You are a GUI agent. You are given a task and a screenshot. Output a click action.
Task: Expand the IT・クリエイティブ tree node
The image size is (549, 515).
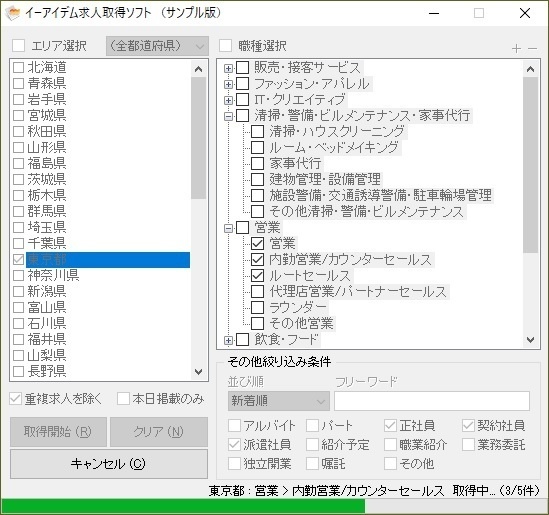point(228,100)
